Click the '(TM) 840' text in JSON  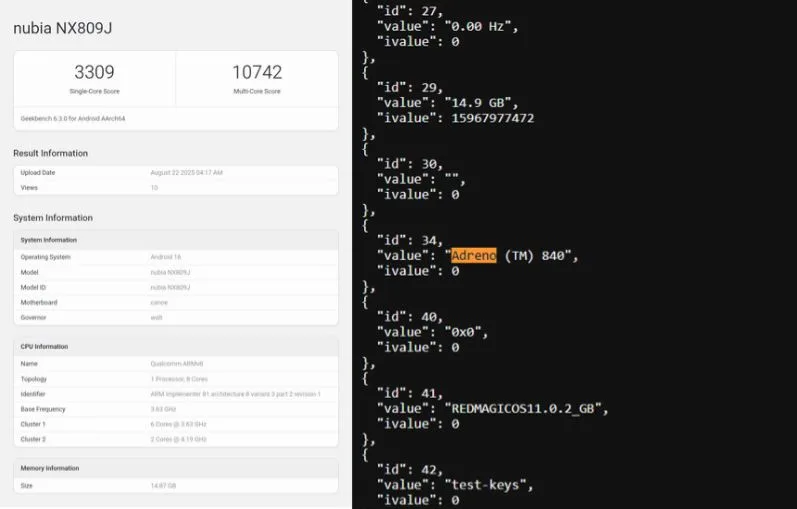[x=535, y=255]
